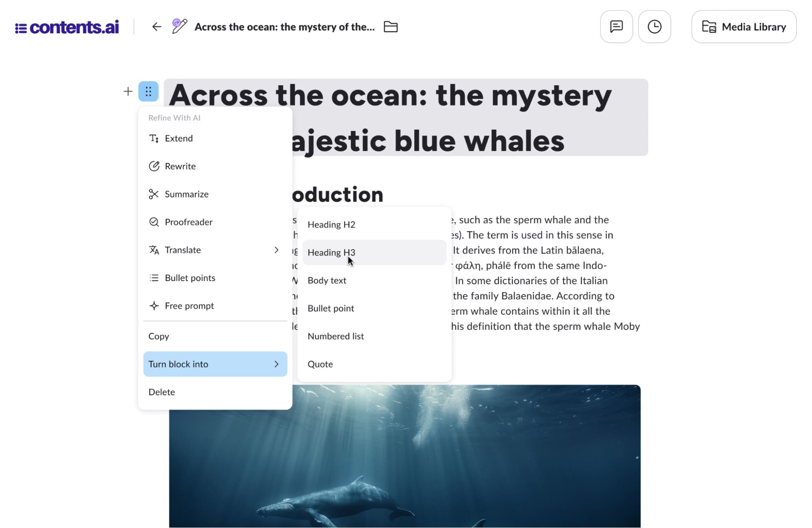Convert block to Quote

click(x=320, y=364)
